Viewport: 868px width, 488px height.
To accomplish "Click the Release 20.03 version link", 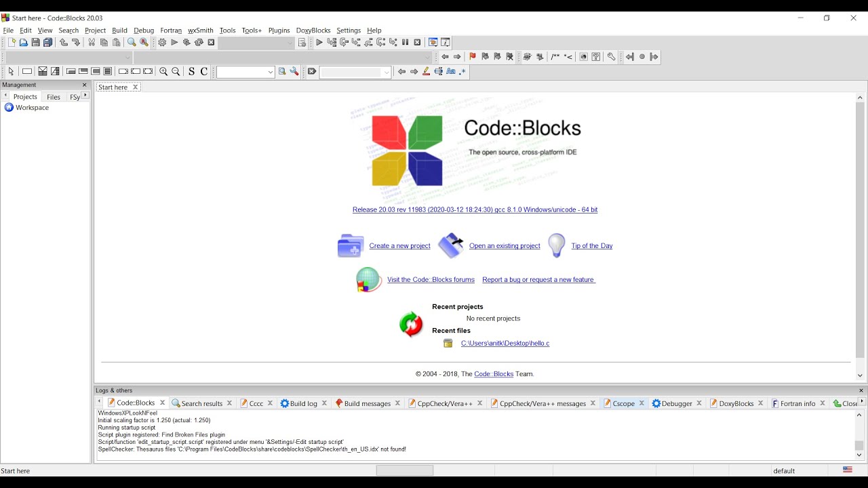I will click(475, 210).
